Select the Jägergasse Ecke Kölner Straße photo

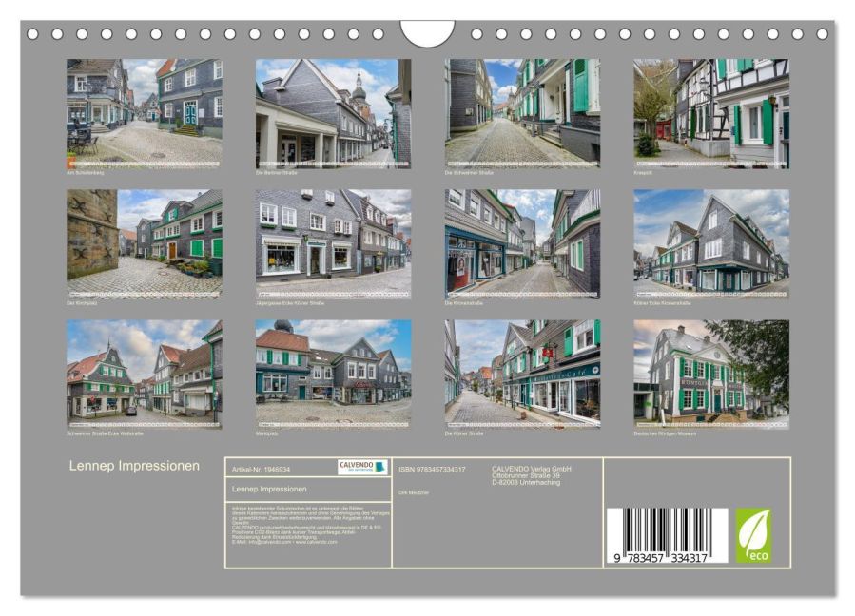[333, 244]
